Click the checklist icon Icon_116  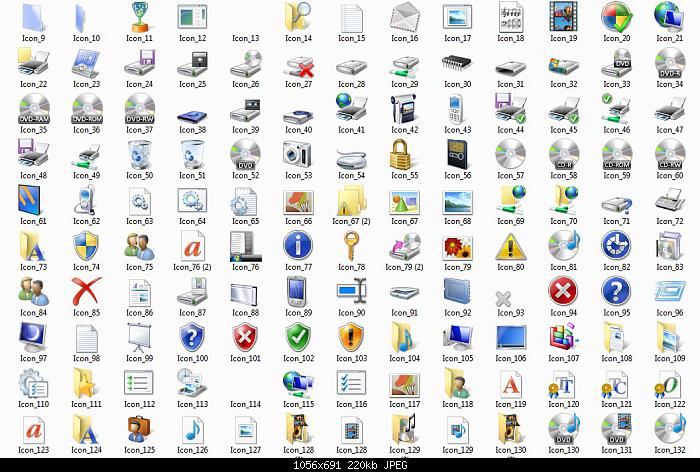tap(351, 383)
